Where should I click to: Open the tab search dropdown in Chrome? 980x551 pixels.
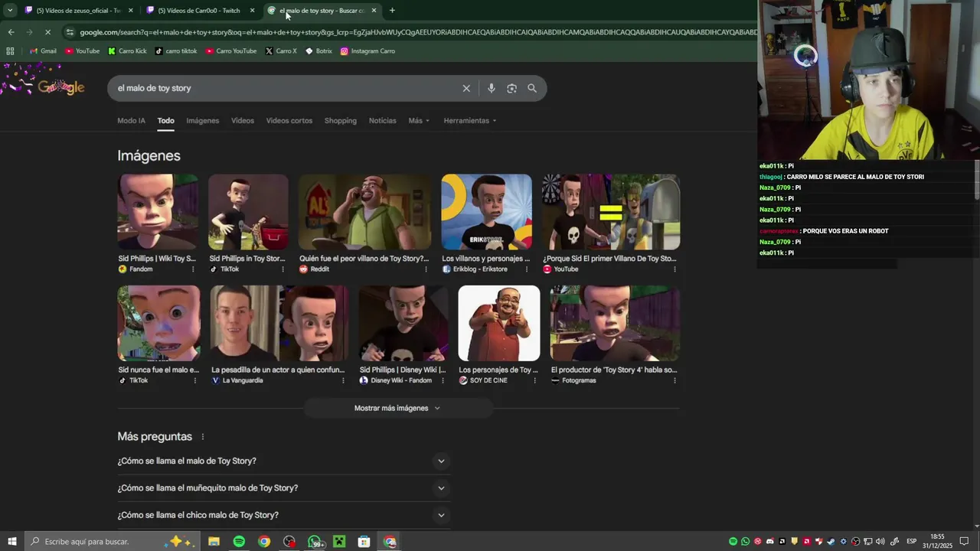pos(10,11)
